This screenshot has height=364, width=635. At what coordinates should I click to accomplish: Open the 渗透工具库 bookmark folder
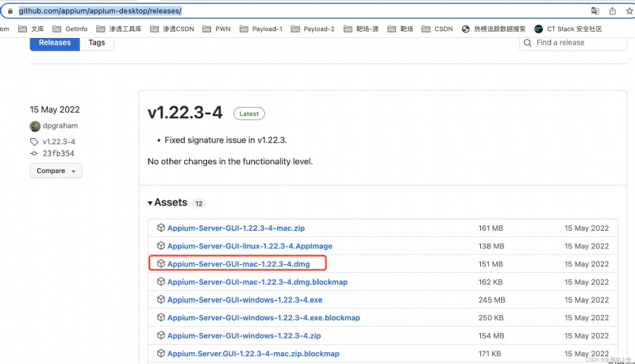coord(119,29)
